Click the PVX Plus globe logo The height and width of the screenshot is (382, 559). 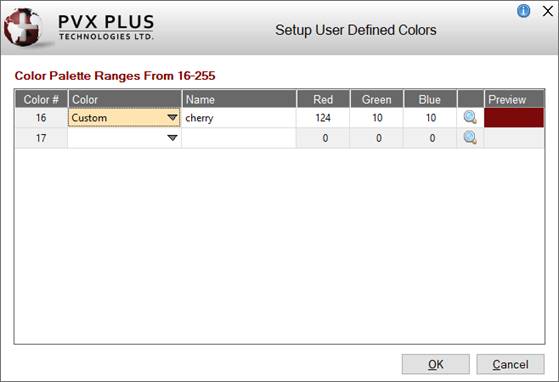(x=22, y=28)
